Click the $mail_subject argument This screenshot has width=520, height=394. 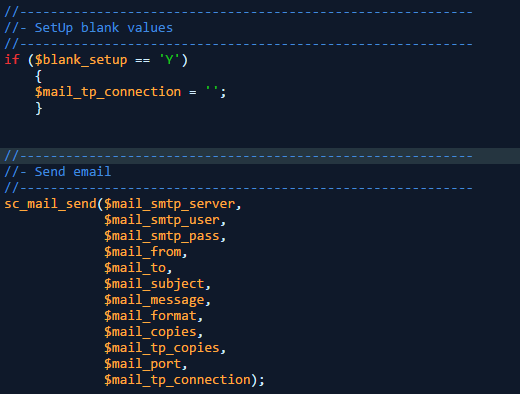(x=154, y=284)
